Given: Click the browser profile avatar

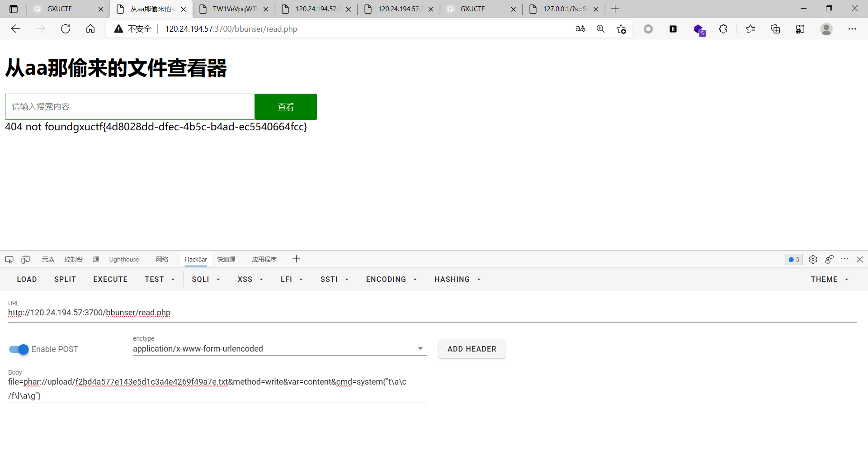Looking at the screenshot, I should pos(826,29).
